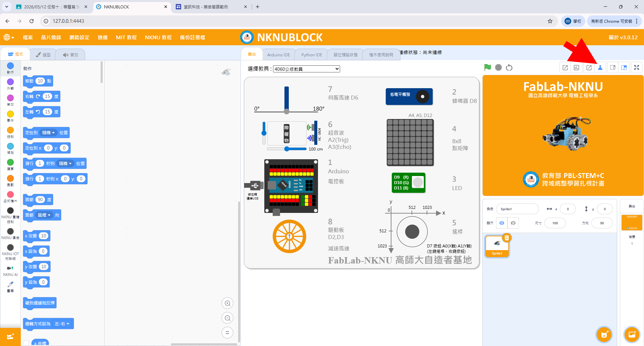
Task: Click the vertical obstacle slider handle
Action: pyautogui.click(x=264, y=133)
